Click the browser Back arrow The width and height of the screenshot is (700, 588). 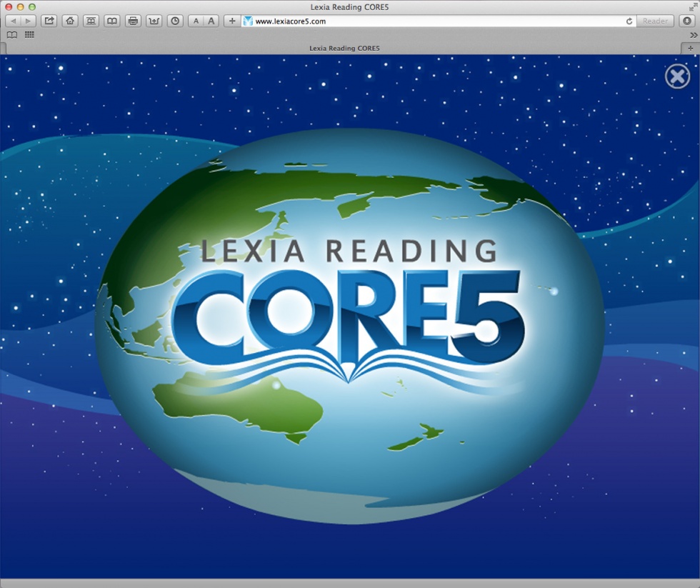pyautogui.click(x=13, y=21)
